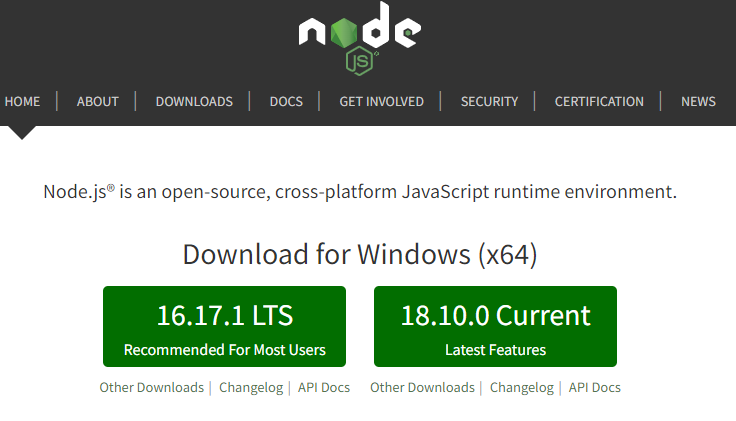
Task: Visit the CERTIFICATION page
Action: [599, 101]
